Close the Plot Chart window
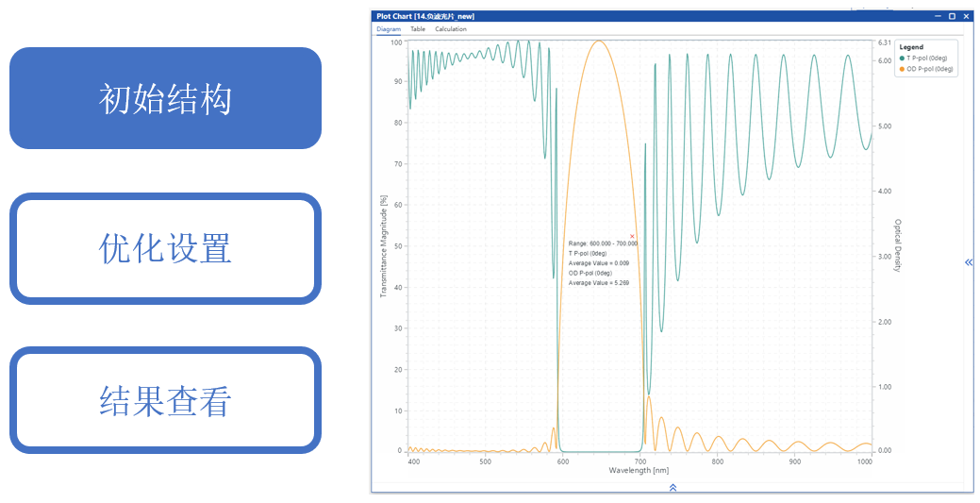 964,16
